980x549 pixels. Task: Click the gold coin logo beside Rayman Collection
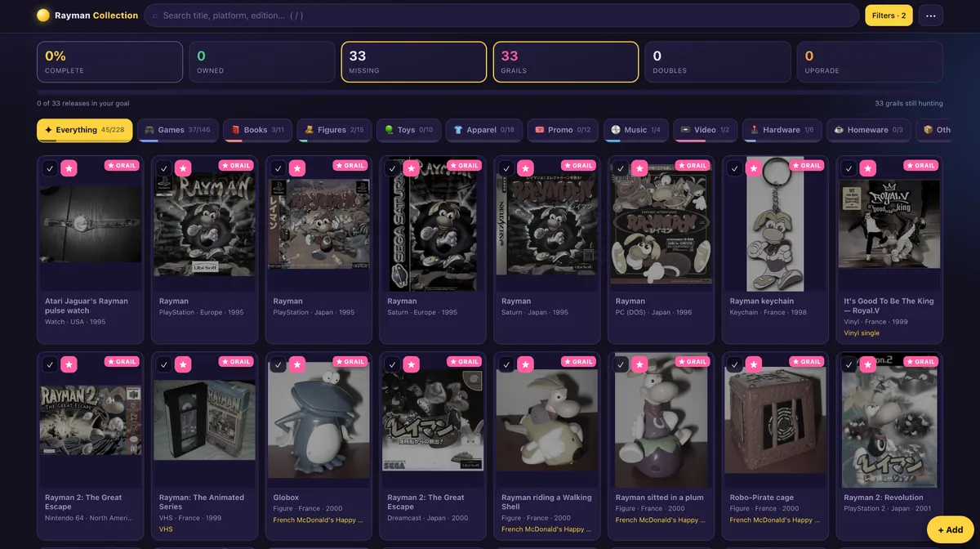tap(43, 16)
